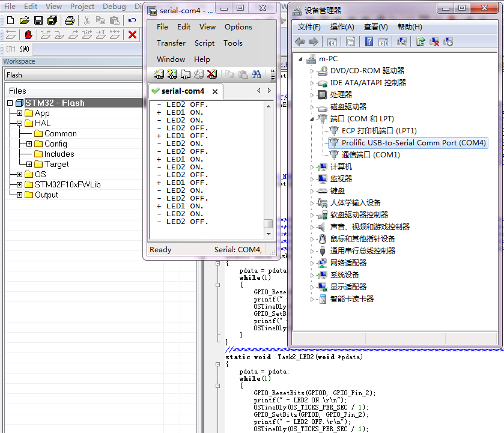Open the 查看(V) menu in Device Manager
504x433 pixels.
(376, 27)
